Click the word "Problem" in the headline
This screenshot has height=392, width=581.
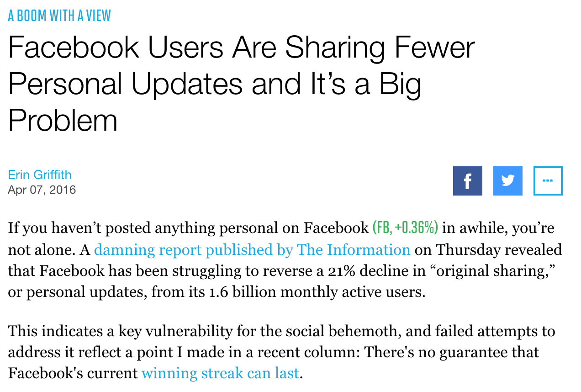pos(63,119)
